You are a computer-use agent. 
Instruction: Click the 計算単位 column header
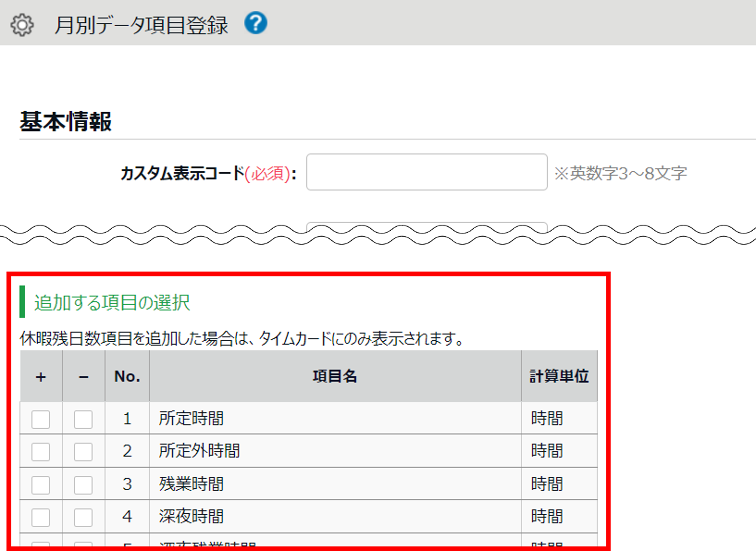[559, 376]
